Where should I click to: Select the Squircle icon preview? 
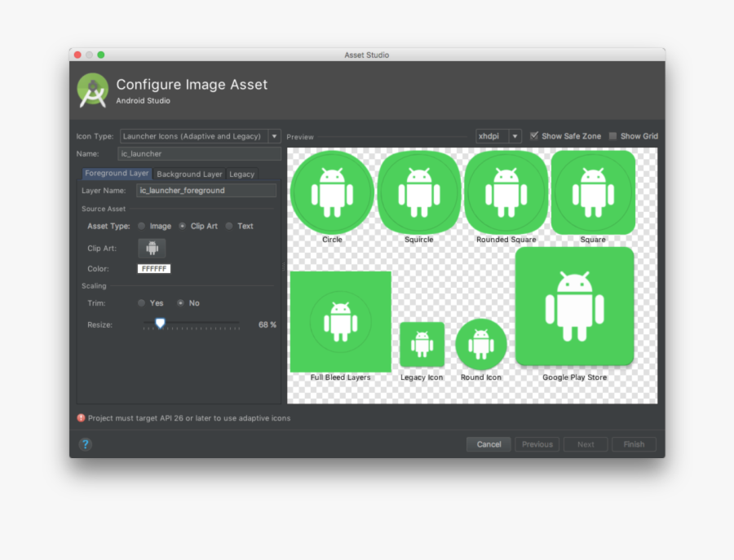[418, 190]
